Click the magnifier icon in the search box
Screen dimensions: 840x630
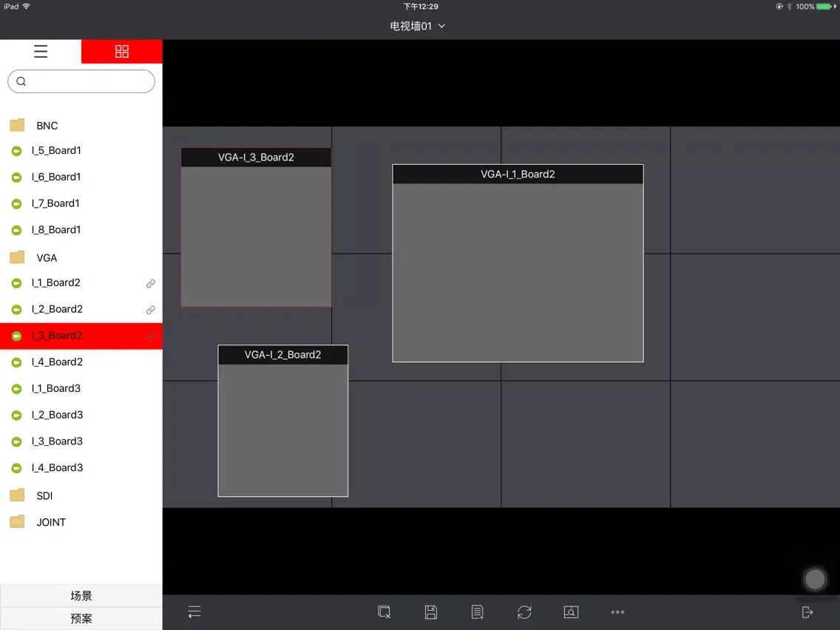tap(21, 81)
